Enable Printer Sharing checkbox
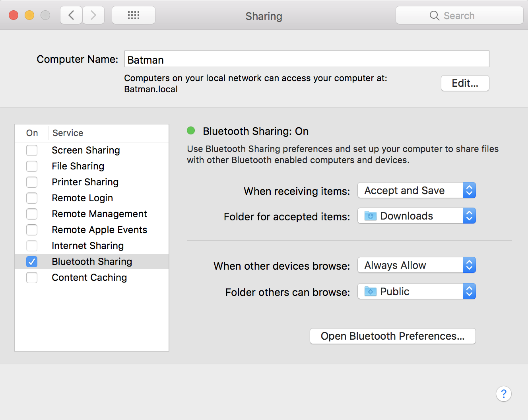 point(32,182)
